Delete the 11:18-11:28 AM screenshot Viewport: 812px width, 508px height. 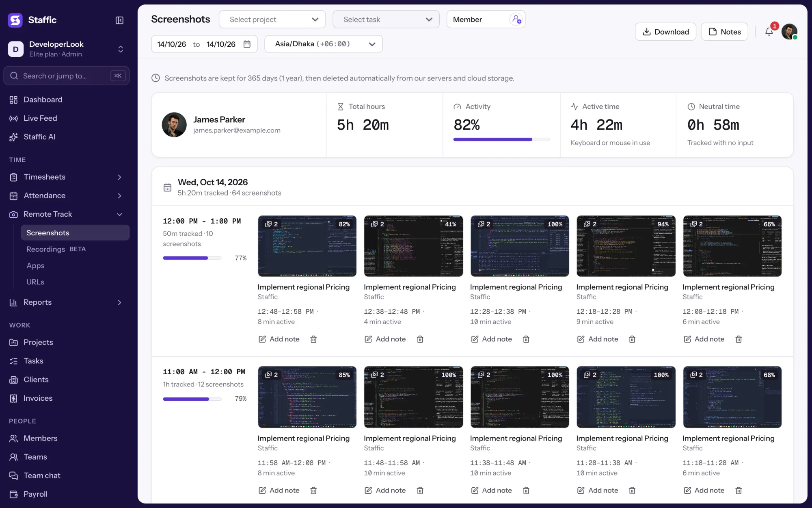coord(739,491)
